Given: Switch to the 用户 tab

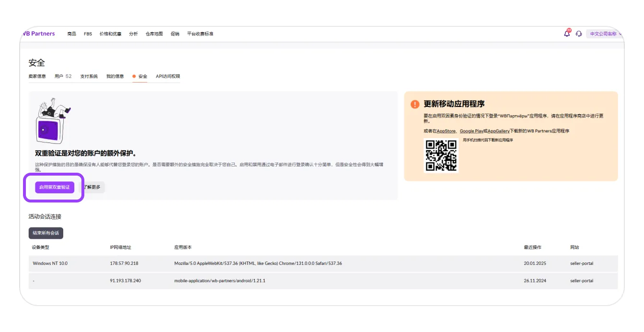Looking at the screenshot, I should click(x=63, y=76).
